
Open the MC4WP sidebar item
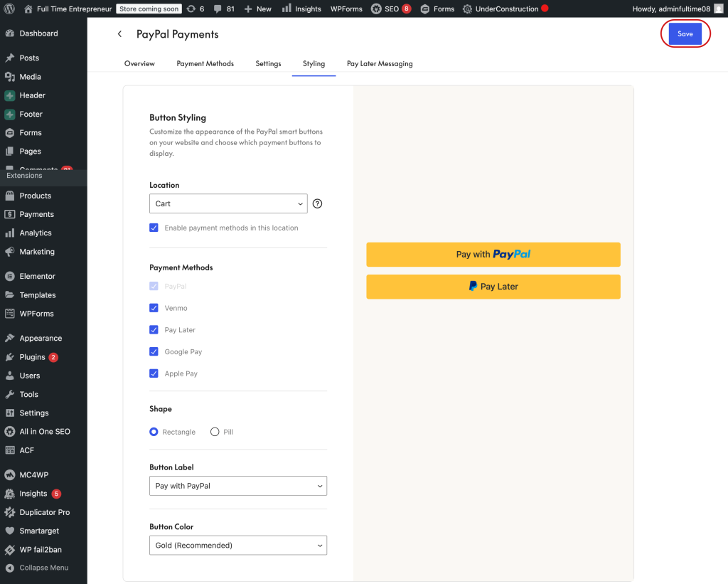pyautogui.click(x=34, y=475)
